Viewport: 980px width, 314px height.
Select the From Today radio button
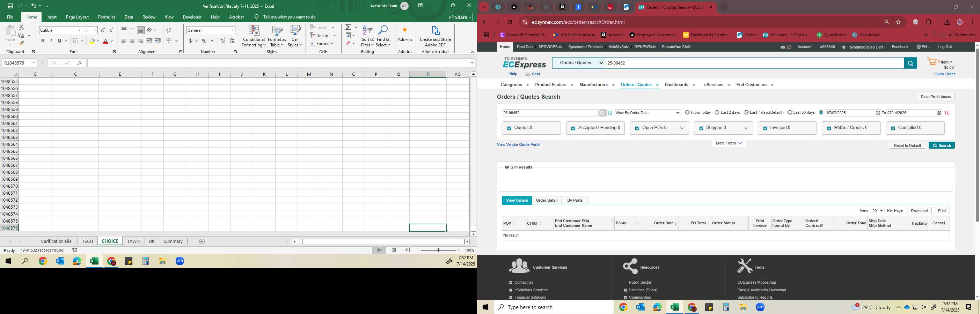tap(687, 113)
